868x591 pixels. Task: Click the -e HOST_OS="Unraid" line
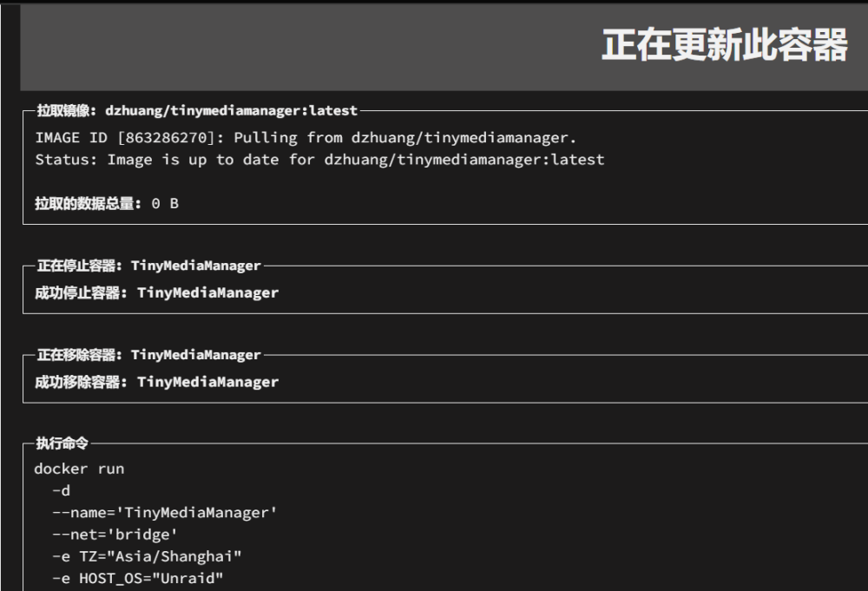137,578
